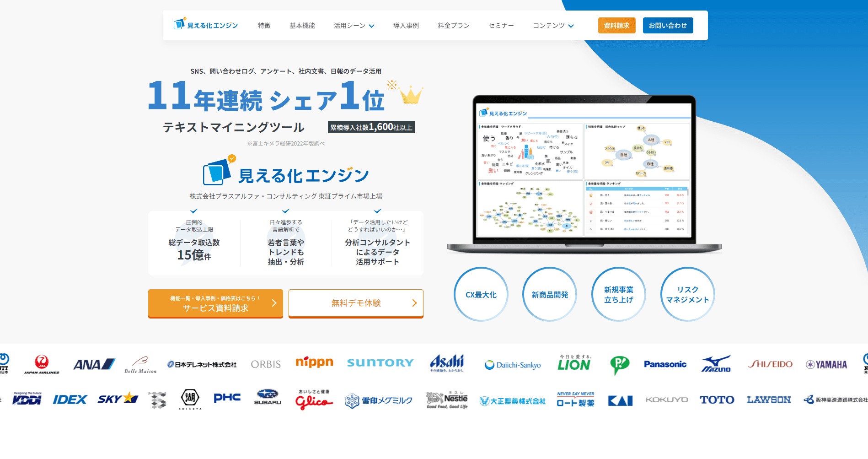Click the Panasonic logo
This screenshot has height=459, width=868.
pyautogui.click(x=665, y=364)
